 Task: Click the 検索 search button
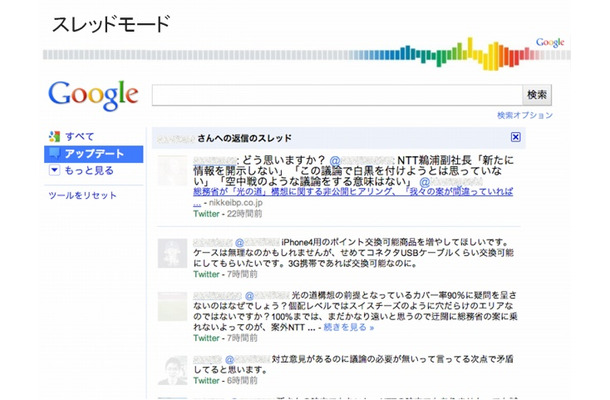[537, 95]
